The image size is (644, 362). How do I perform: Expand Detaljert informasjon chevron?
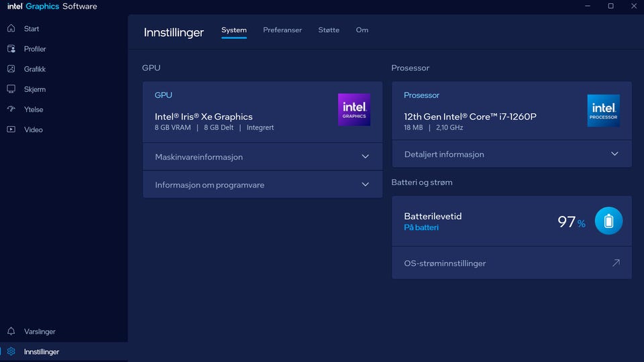614,154
